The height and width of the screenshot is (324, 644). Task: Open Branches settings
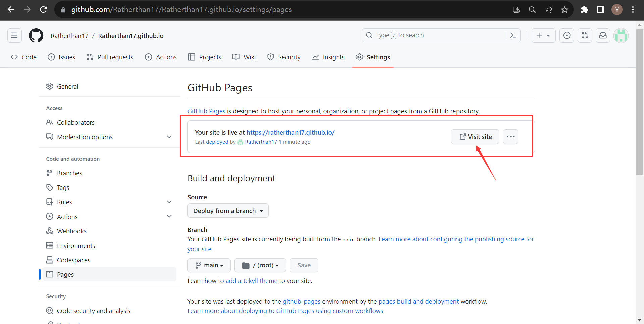click(x=109, y=173)
